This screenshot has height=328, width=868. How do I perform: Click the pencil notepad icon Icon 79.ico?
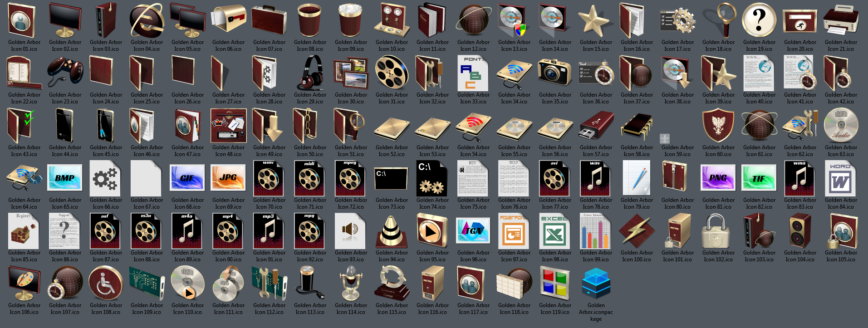(637, 178)
